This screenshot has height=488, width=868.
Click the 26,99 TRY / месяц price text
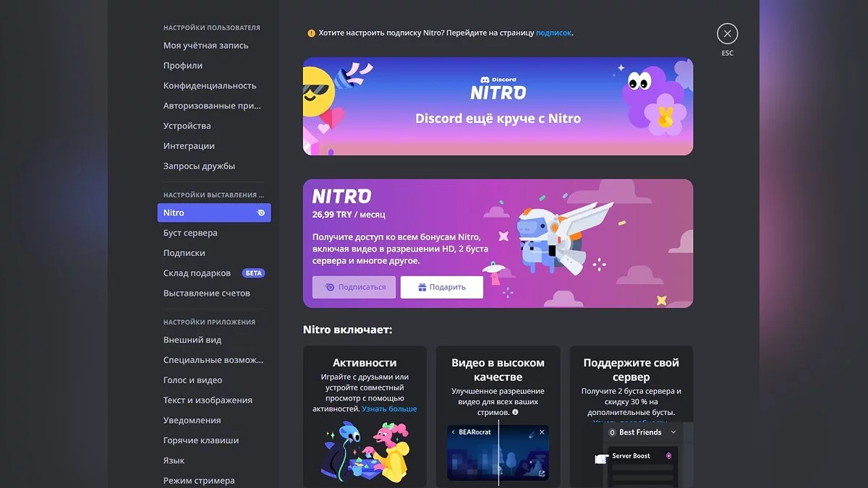coord(349,215)
